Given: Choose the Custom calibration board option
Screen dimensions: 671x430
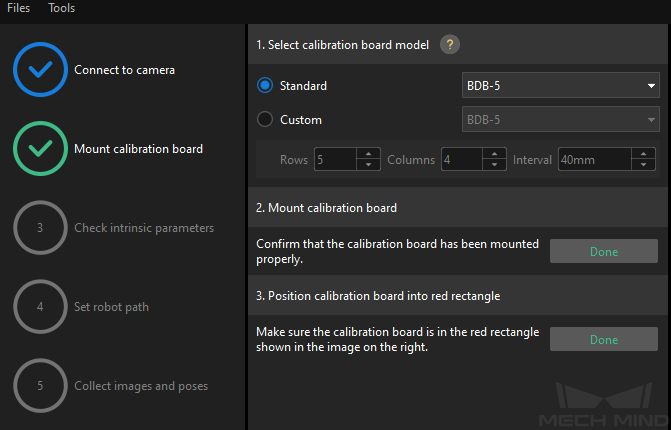Looking at the screenshot, I should coord(265,120).
